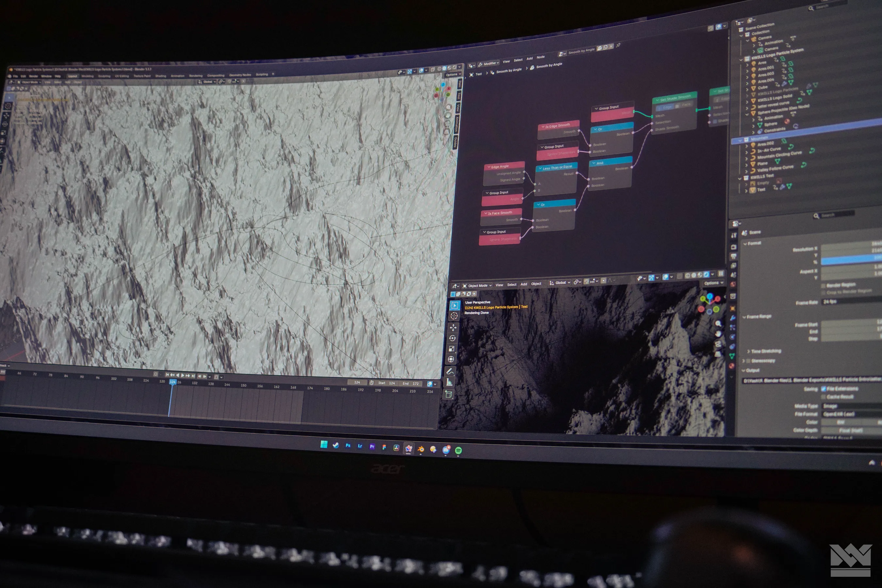This screenshot has height=588, width=882.
Task: Select the Rotate tool in lower viewport
Action: (452, 338)
